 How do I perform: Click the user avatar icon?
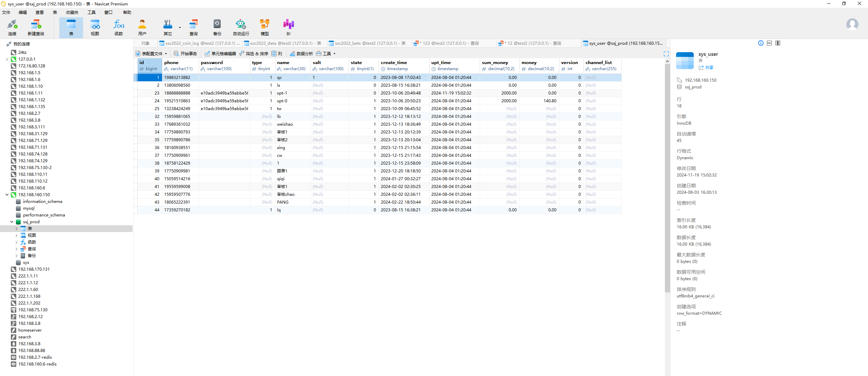852,24
